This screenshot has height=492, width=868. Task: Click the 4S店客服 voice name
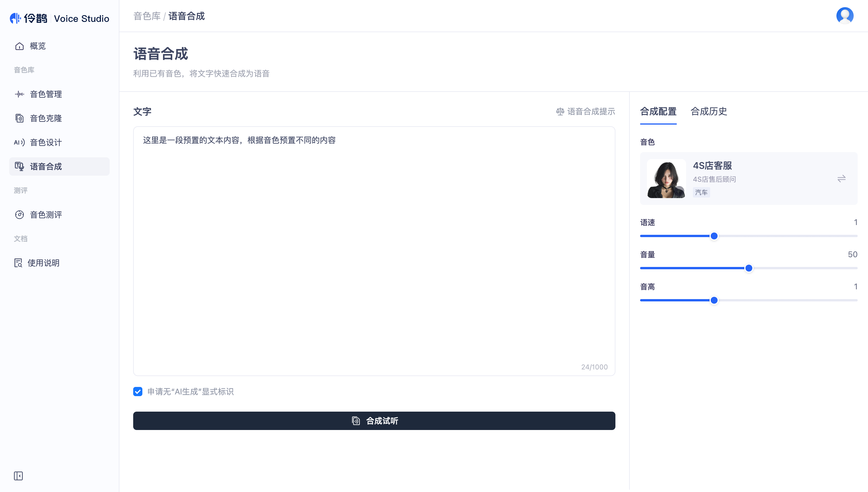[x=712, y=166]
